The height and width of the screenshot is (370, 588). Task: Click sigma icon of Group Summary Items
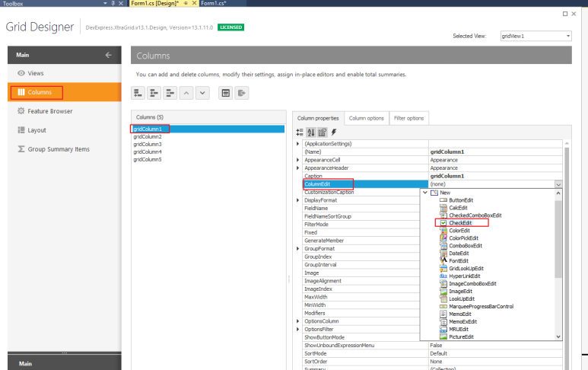(x=21, y=149)
